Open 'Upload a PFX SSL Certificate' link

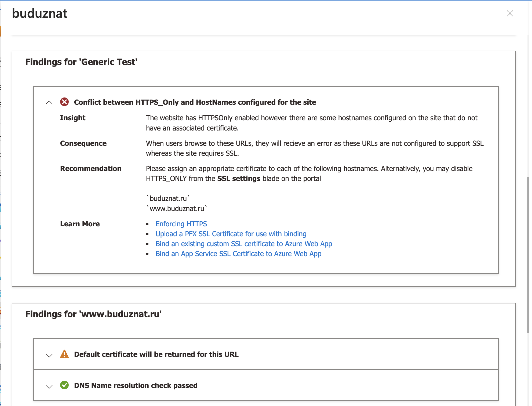coord(231,234)
